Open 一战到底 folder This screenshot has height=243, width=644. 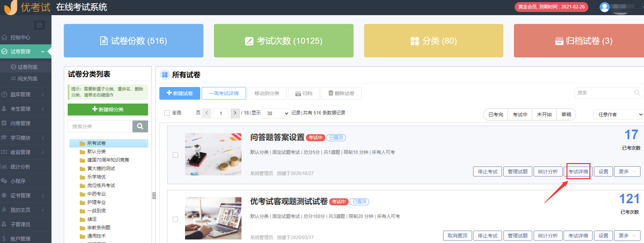tap(93, 211)
